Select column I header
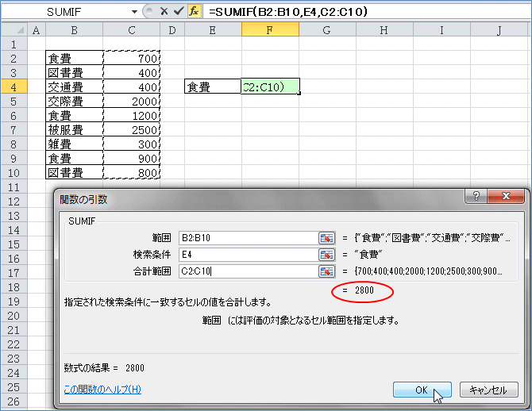 [x=441, y=30]
